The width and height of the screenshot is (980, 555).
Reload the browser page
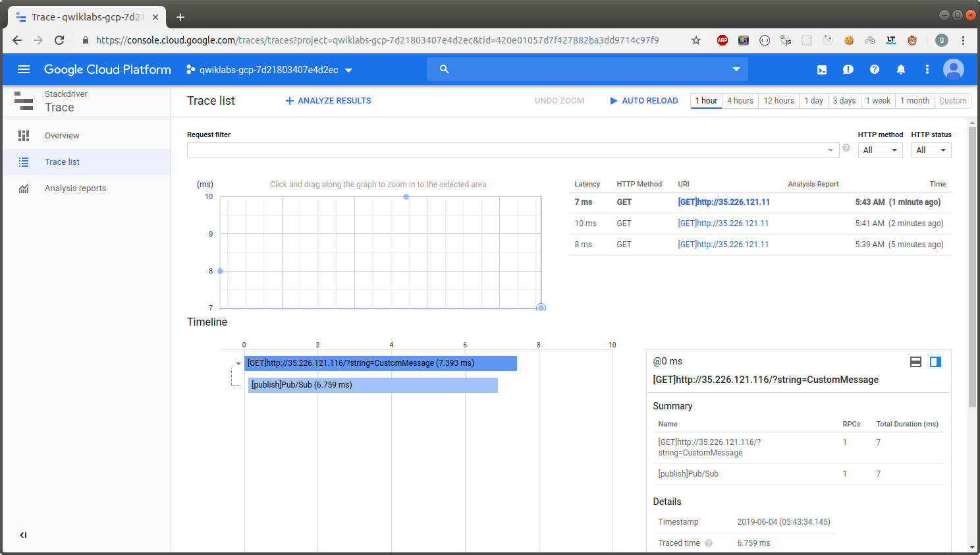59,40
